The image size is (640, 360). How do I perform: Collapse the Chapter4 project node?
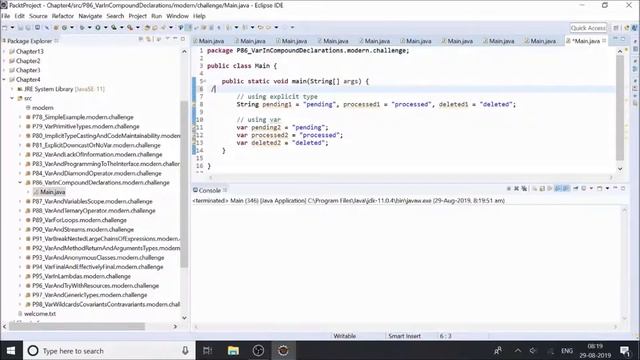click(x=4, y=80)
